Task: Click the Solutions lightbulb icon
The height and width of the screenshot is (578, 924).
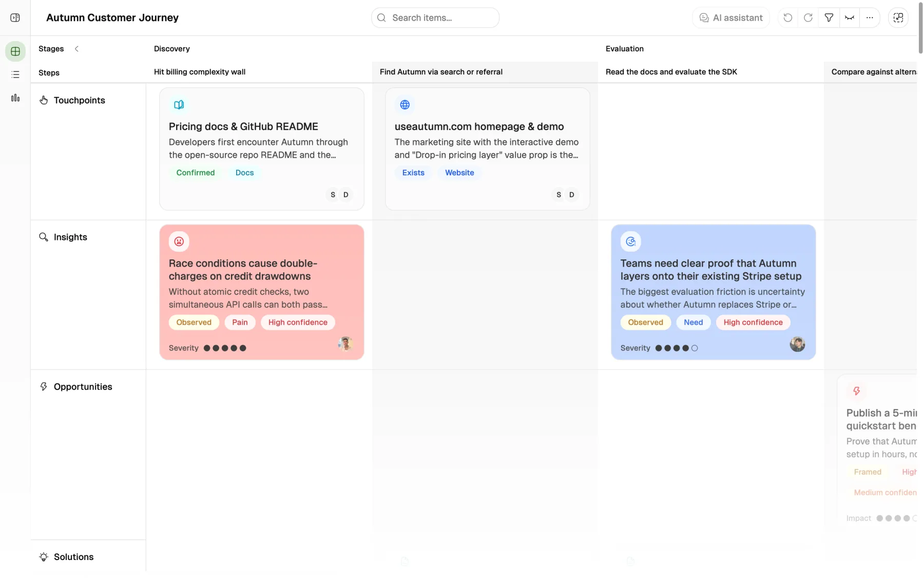Action: pyautogui.click(x=44, y=557)
